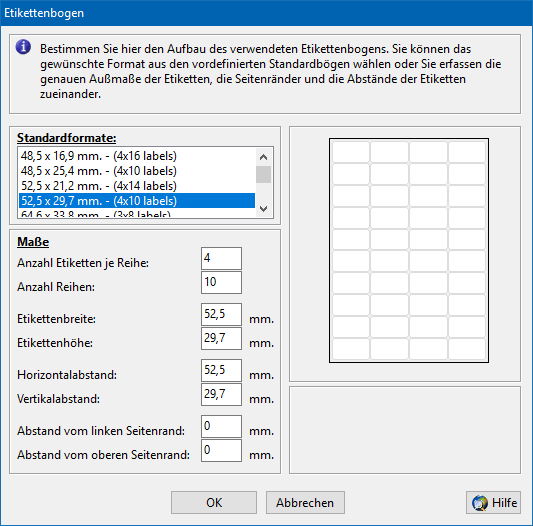Viewport: 533px width, 526px height.
Task: Click the label sheet preview
Action: (409, 250)
